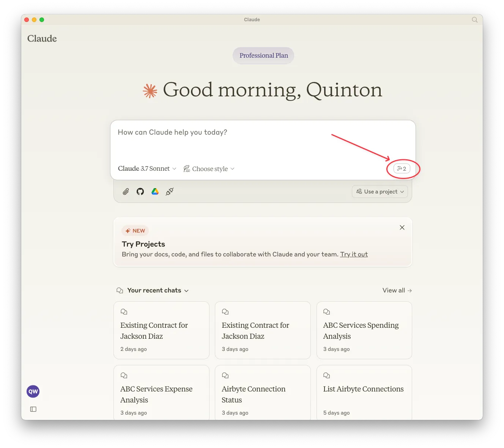
Task: Open the connectors plug icon
Action: 170,192
